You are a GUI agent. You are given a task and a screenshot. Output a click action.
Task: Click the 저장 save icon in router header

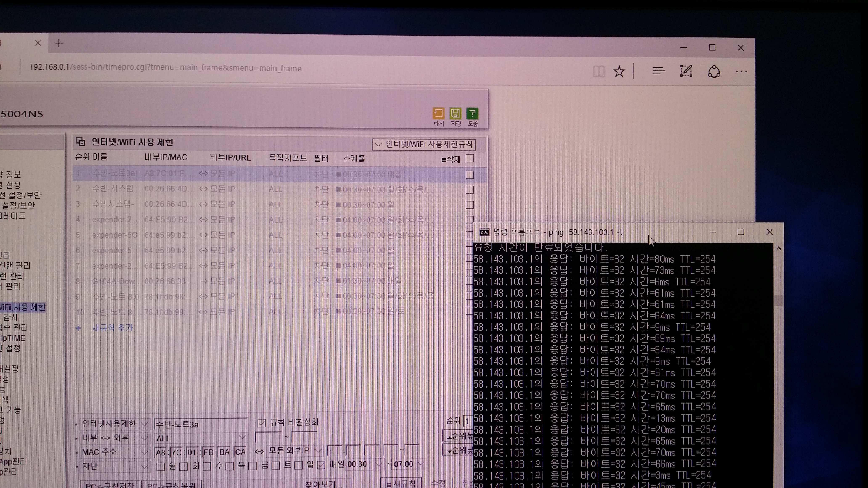[x=455, y=113]
